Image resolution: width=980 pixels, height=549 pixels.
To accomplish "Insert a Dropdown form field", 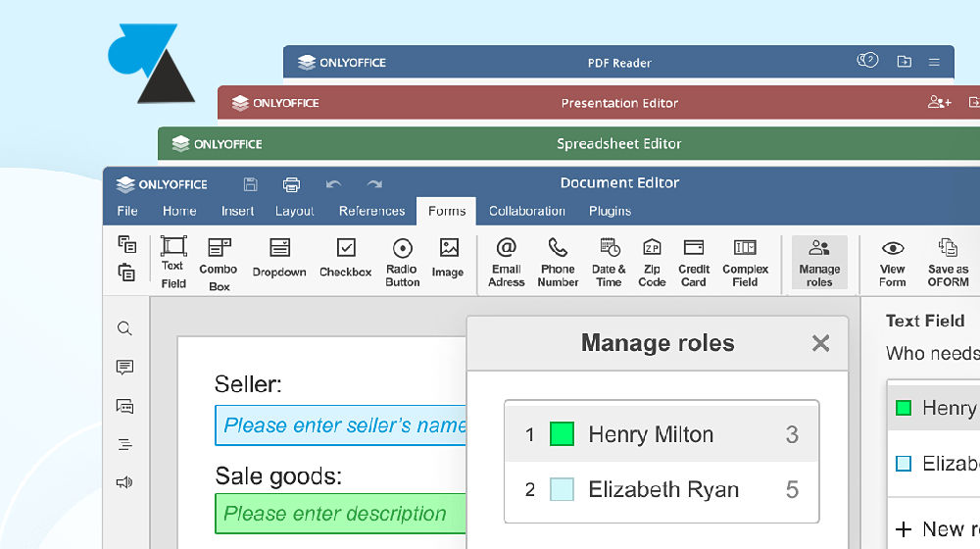I will click(279, 258).
